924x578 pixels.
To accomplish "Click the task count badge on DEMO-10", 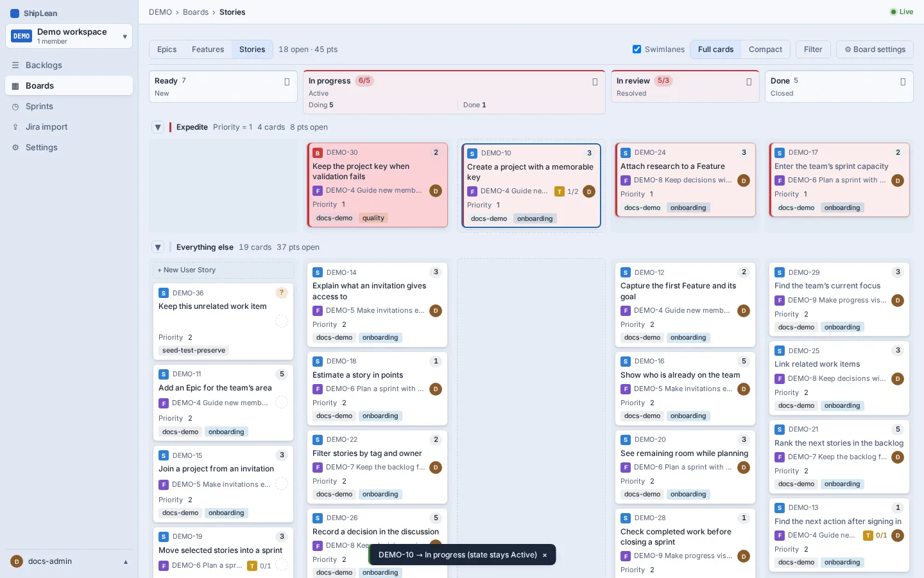I will [567, 191].
